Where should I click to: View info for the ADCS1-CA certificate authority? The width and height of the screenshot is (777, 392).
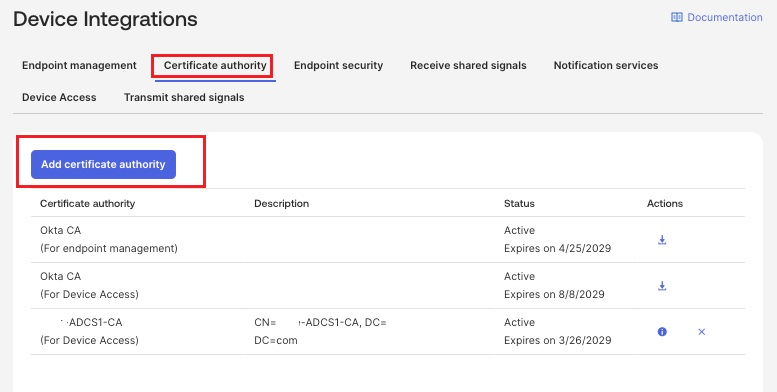pyautogui.click(x=662, y=332)
